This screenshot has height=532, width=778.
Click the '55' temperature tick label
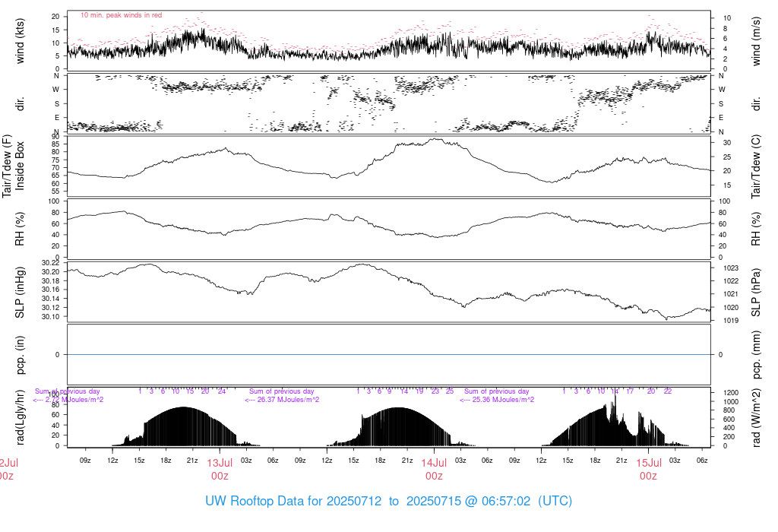coord(55,192)
